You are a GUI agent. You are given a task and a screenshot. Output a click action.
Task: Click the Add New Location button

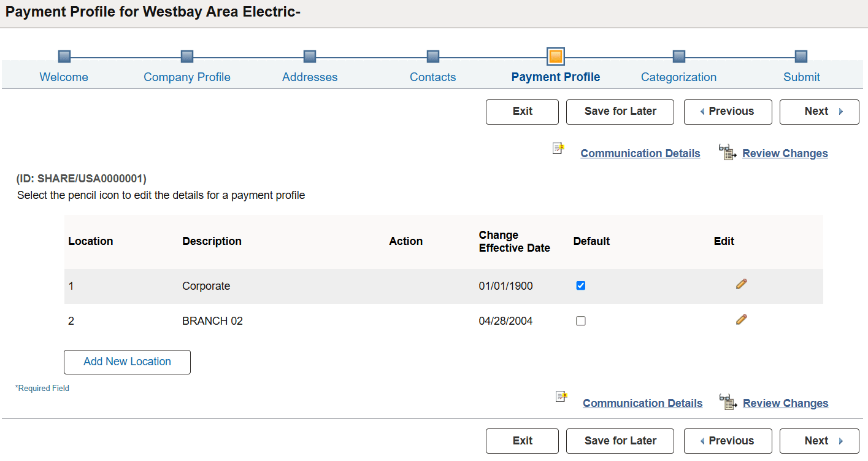[x=127, y=362]
